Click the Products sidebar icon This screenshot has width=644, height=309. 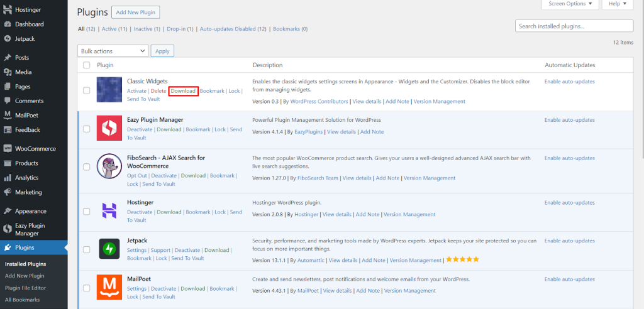pos(8,163)
